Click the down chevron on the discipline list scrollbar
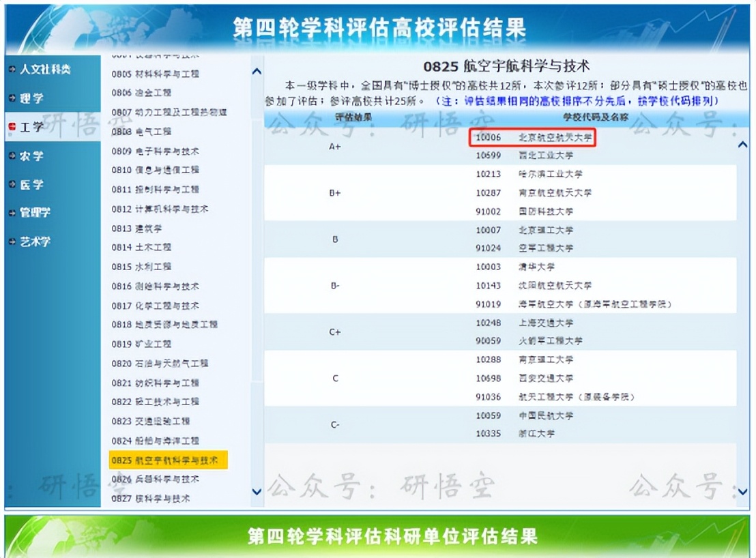Image resolution: width=756 pixels, height=558 pixels. tap(257, 493)
